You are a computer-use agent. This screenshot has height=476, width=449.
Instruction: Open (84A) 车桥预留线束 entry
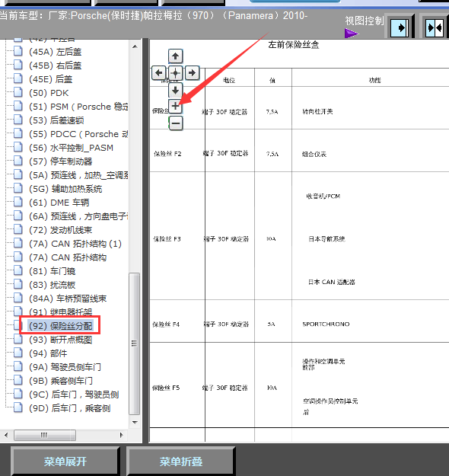tap(68, 299)
